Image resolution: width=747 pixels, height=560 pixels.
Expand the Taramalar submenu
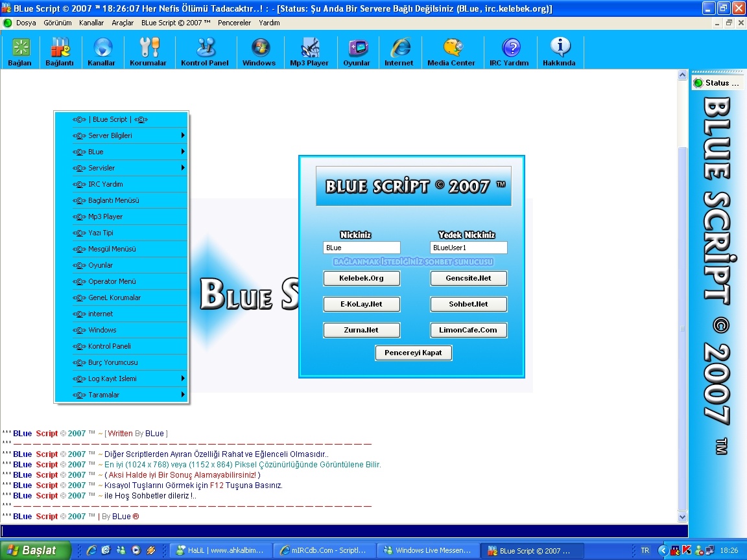click(x=121, y=395)
